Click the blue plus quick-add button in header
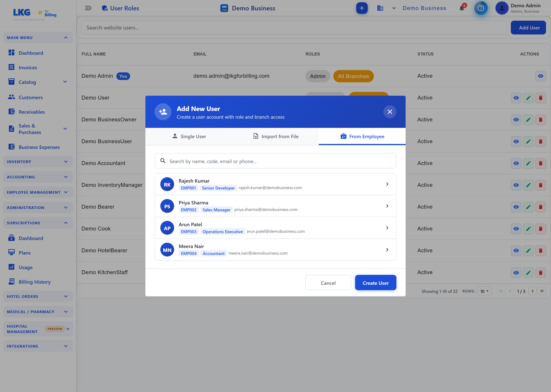Viewport: 551px width, 392px height. coord(362,8)
